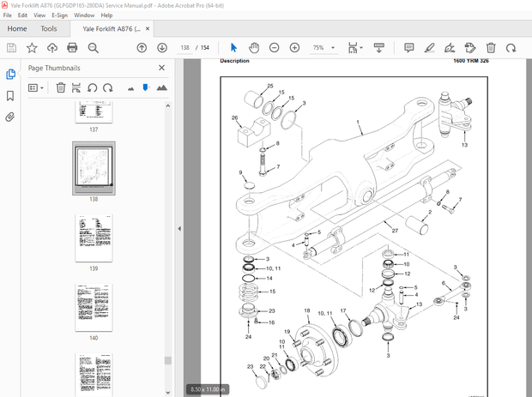Delete selected page thumbnail with trash icon
This screenshot has height=397, width=532.
tap(61, 87)
